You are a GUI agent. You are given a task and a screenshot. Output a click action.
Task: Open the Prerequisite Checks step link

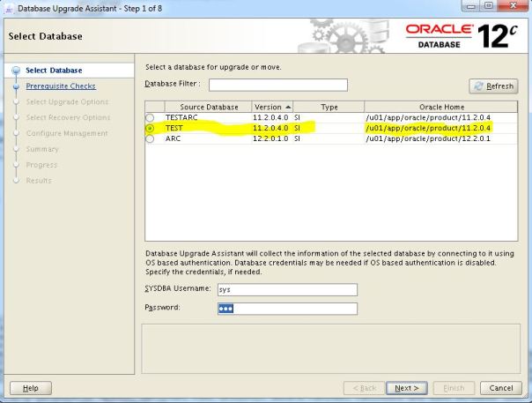click(x=61, y=86)
